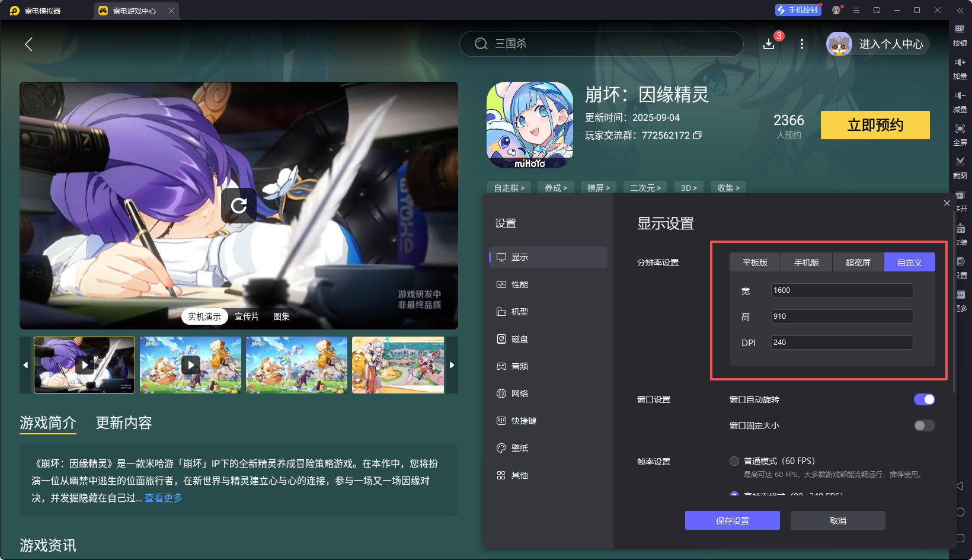Screen dimensions: 972x560
Task: Switch the media viewer to 图集
Action: [x=282, y=316]
